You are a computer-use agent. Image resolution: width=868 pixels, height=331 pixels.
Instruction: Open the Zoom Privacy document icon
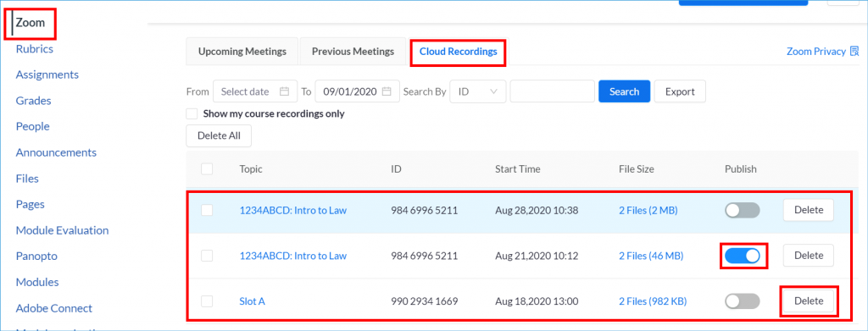point(854,52)
